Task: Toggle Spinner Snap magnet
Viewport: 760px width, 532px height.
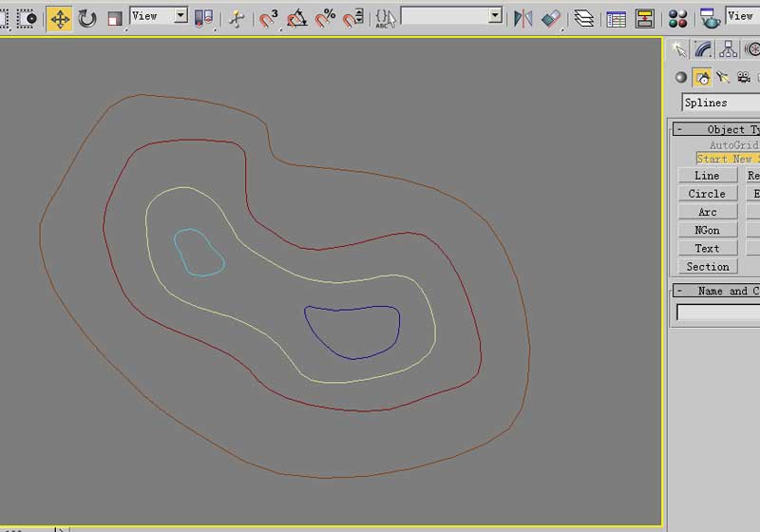Action: [353, 19]
